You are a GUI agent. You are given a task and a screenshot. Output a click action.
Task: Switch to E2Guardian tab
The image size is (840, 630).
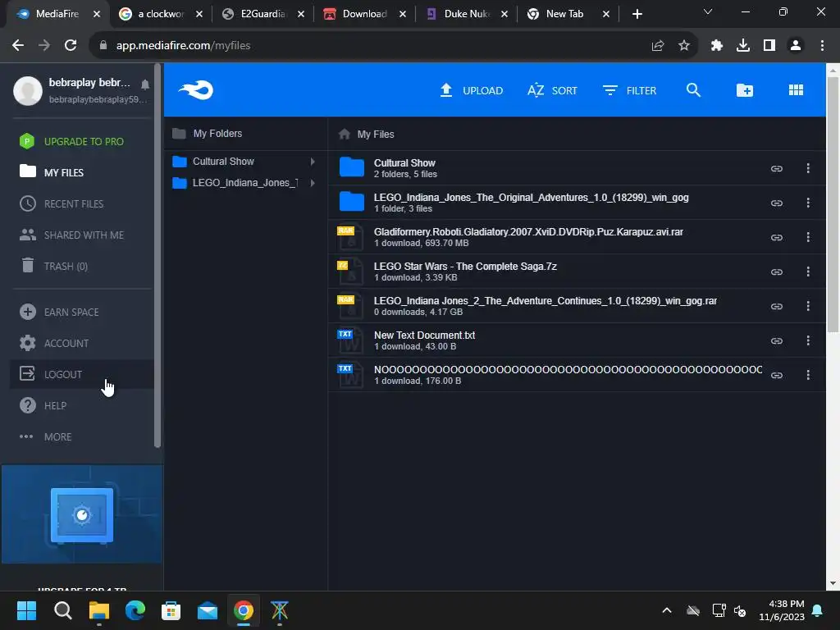pos(262,14)
